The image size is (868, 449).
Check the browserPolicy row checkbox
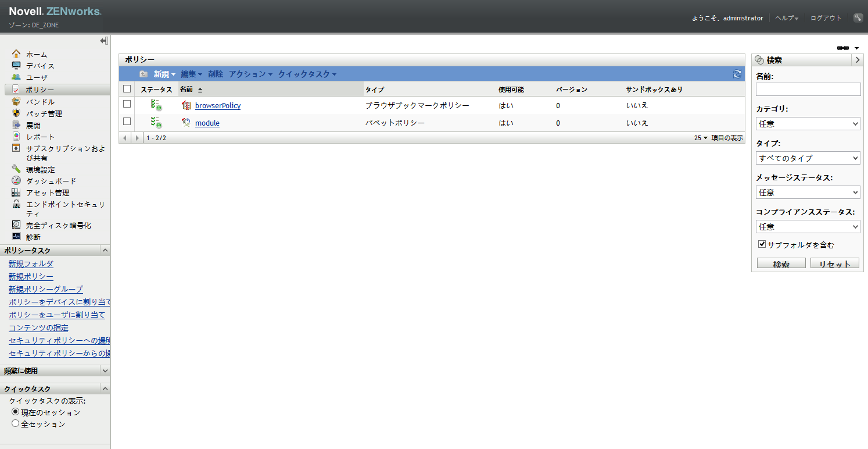point(127,104)
